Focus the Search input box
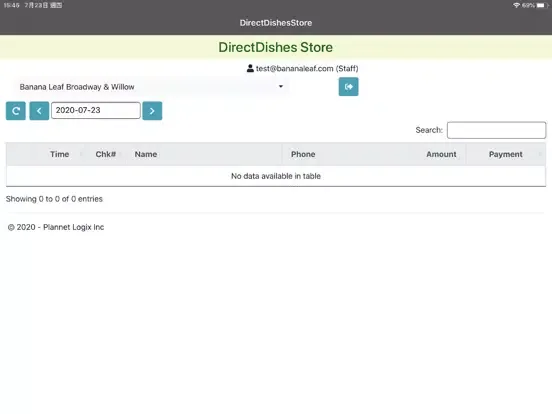Screen dimensions: 552x414 tap(496, 130)
